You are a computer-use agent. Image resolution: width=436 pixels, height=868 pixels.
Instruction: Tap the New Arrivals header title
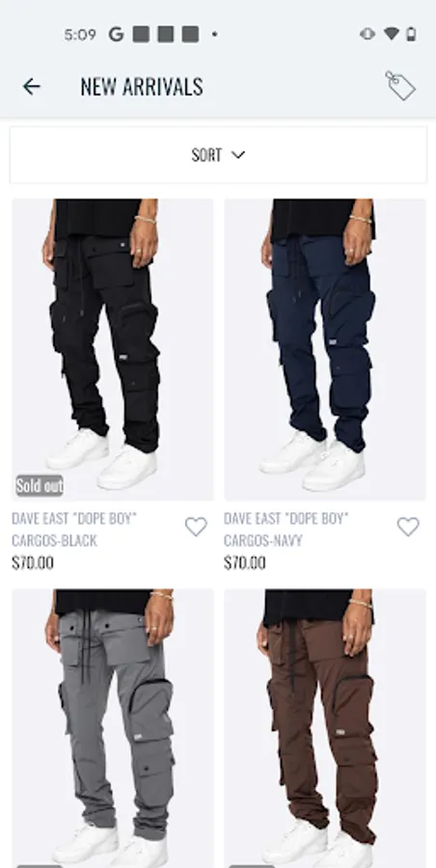142,87
